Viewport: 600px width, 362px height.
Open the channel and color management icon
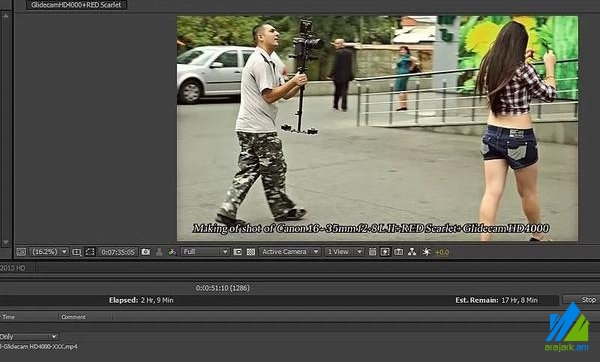(172, 252)
